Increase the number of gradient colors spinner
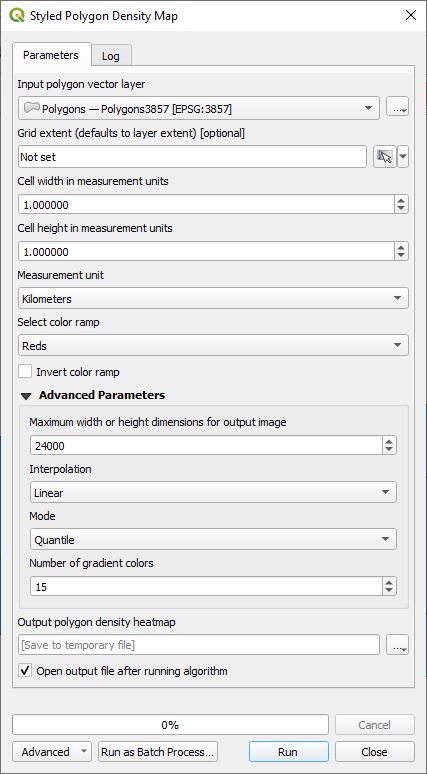The height and width of the screenshot is (774, 427). pyautogui.click(x=389, y=582)
